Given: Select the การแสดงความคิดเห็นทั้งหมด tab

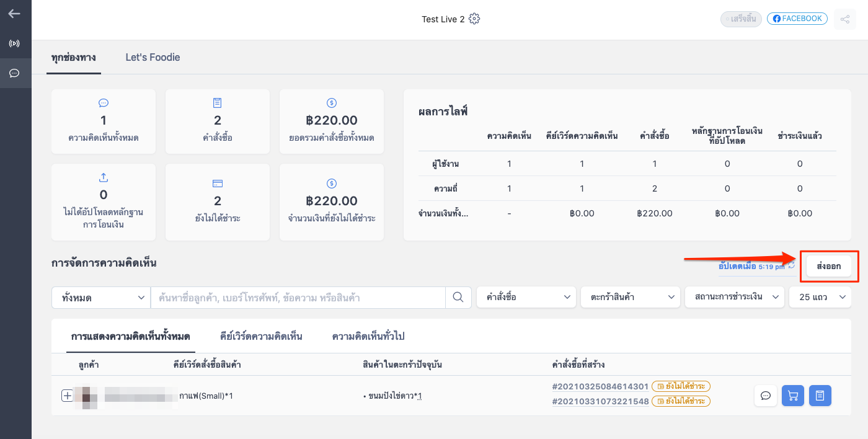Looking at the screenshot, I should [130, 336].
